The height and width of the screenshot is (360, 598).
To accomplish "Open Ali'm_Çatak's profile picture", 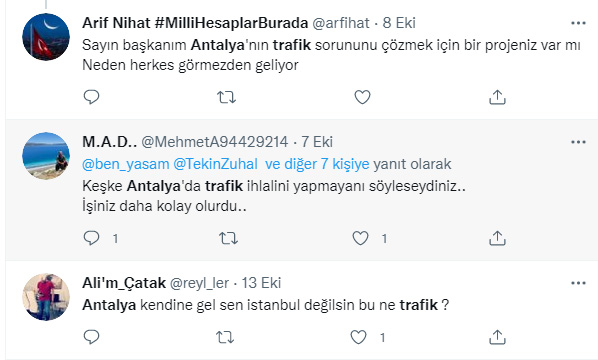I will click(46, 297).
